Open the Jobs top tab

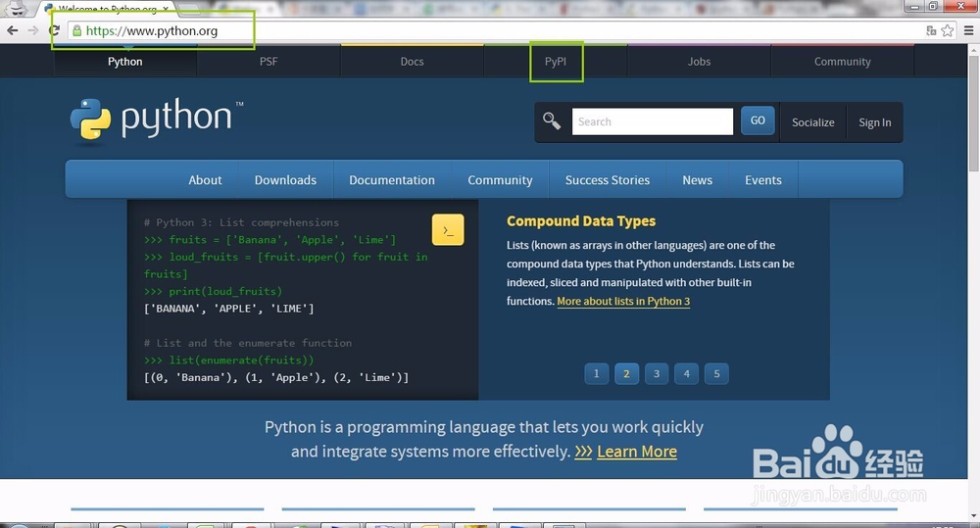pyautogui.click(x=699, y=62)
